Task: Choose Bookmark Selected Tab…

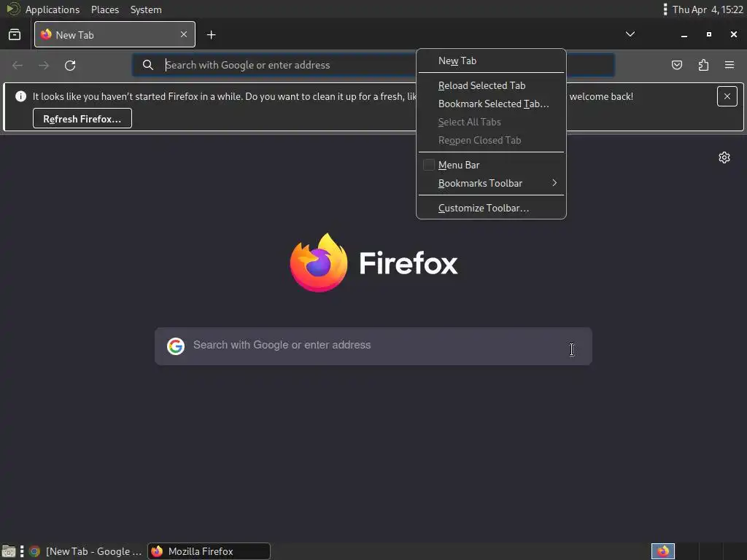Action: click(491, 104)
